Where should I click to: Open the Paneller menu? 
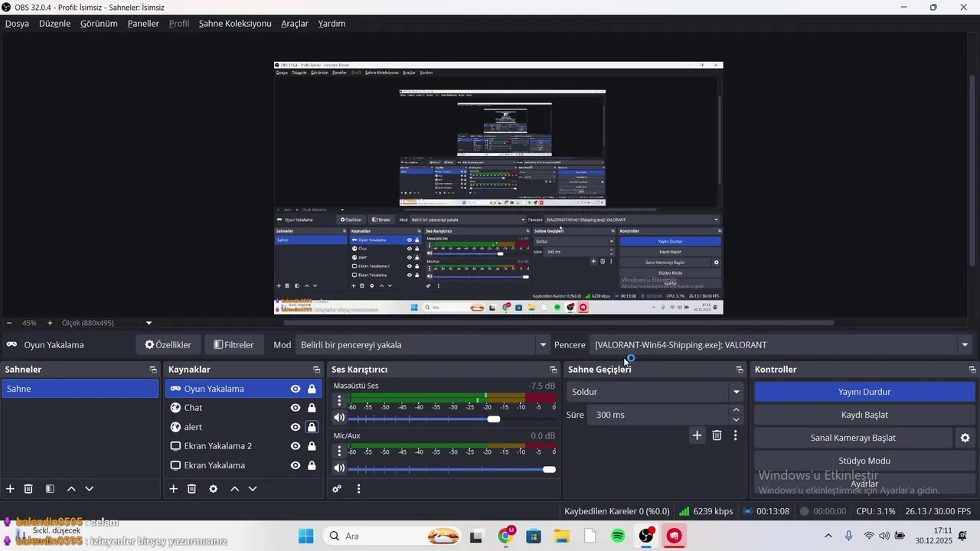(x=143, y=24)
